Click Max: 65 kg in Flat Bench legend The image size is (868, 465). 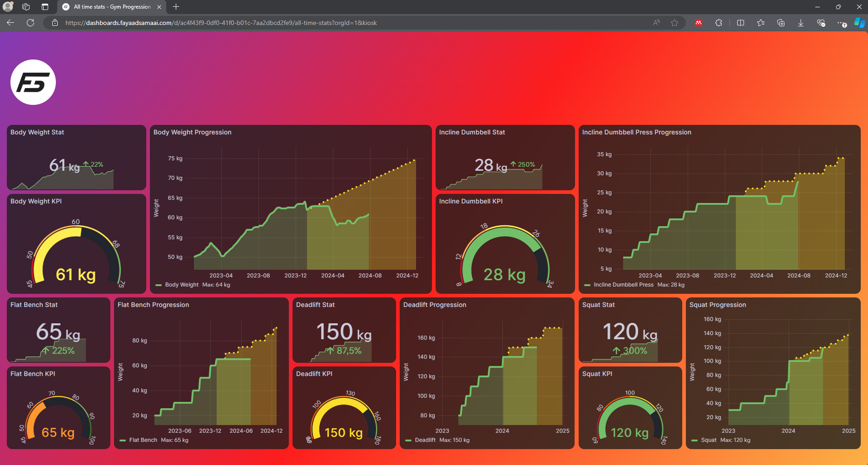[174, 440]
